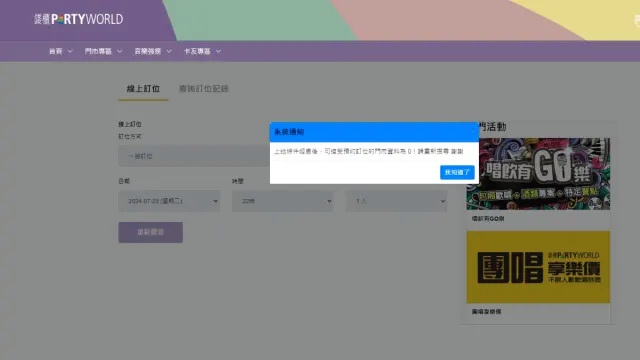Open the 日期 dropdown showing 2024-07-23
Viewport: 640px width, 360px height.
[169, 201]
